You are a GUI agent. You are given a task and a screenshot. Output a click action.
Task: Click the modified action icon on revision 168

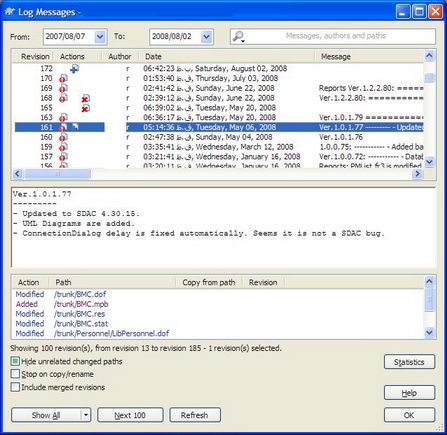(x=63, y=98)
